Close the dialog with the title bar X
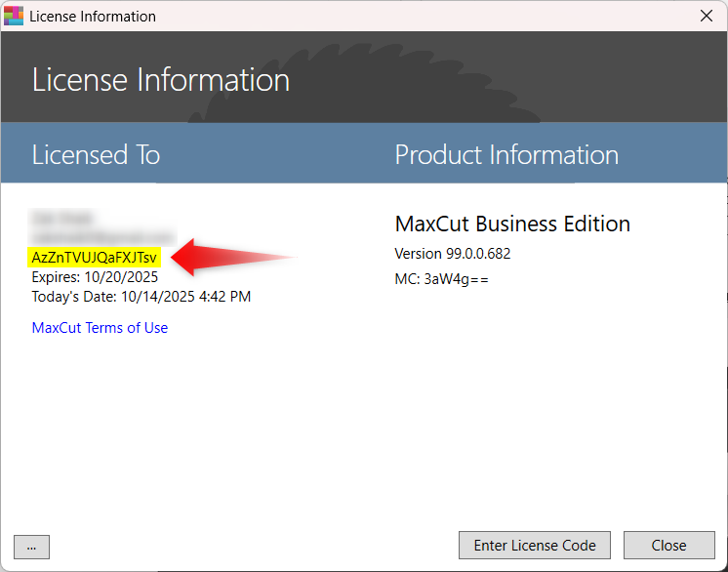 pyautogui.click(x=707, y=16)
